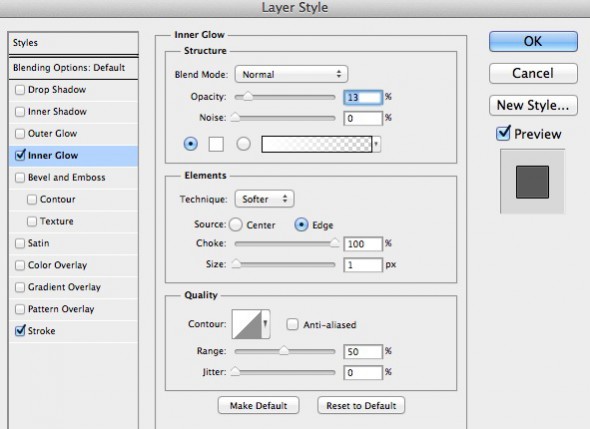This screenshot has height=429, width=590.
Task: Click the gradient preview bar
Action: click(x=316, y=144)
